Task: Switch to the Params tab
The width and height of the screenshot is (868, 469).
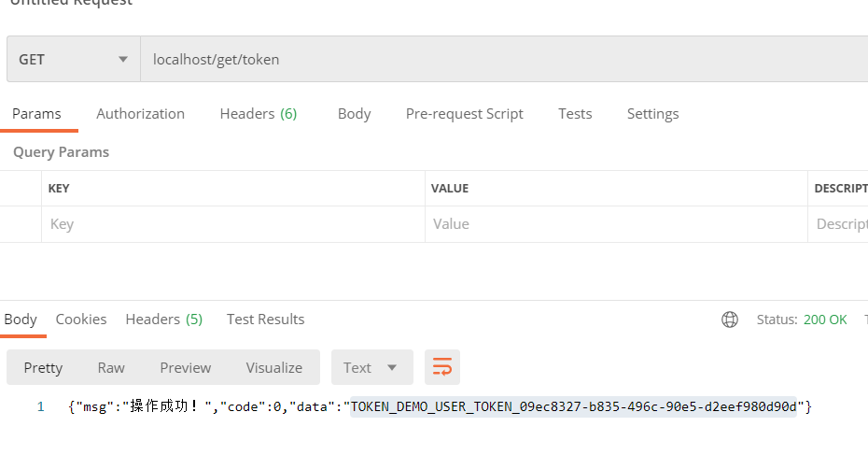Action: pos(36,114)
